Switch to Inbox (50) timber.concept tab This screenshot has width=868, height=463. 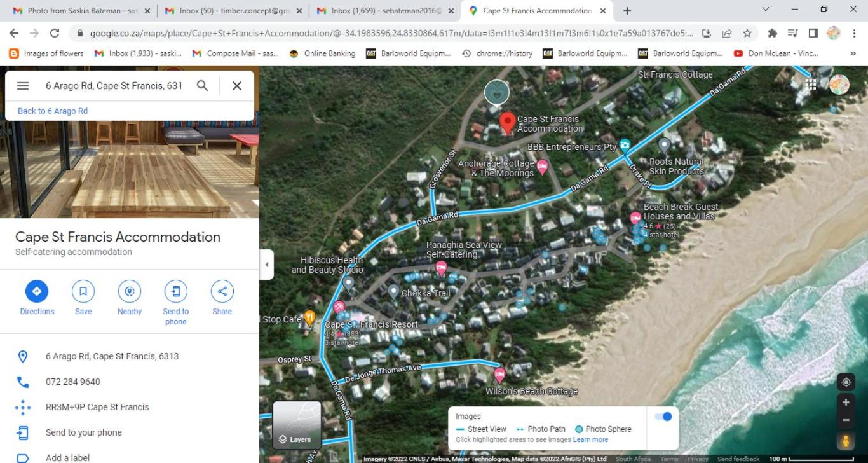233,11
